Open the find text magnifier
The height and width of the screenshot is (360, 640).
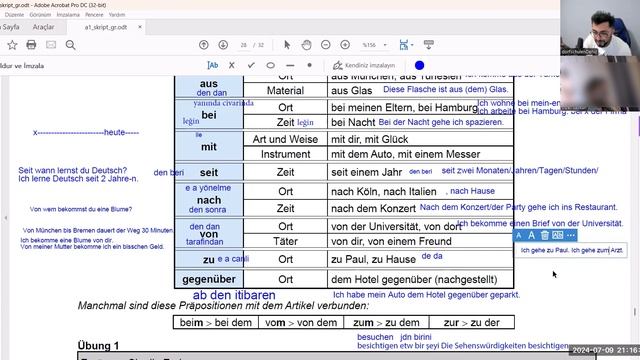pyautogui.click(x=71, y=45)
